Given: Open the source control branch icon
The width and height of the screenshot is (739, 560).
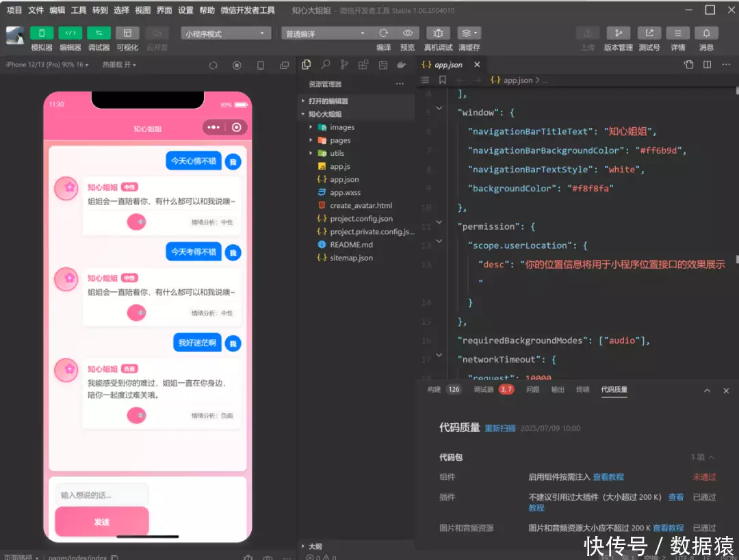Looking at the screenshot, I should 344,64.
